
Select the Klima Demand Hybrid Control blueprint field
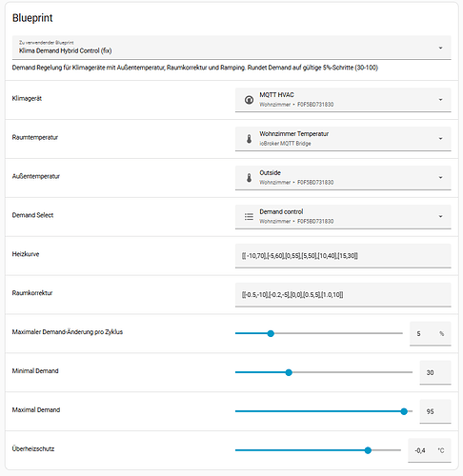click(231, 48)
